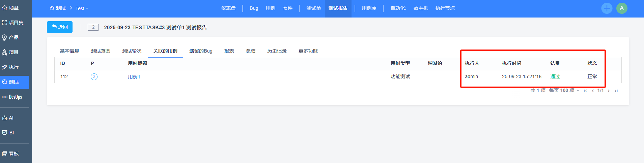
Task: Open the 套件 menu item
Action: point(287,8)
